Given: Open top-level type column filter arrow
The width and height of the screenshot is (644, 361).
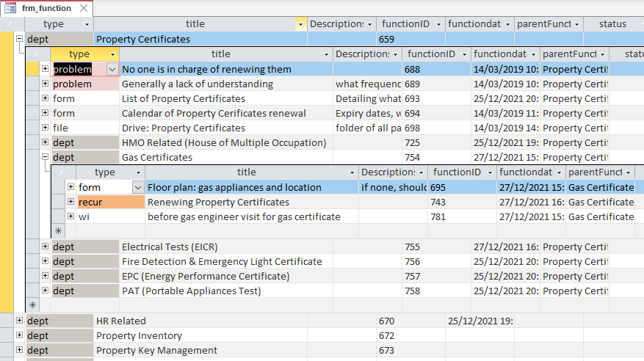Looking at the screenshot, I should [87, 25].
